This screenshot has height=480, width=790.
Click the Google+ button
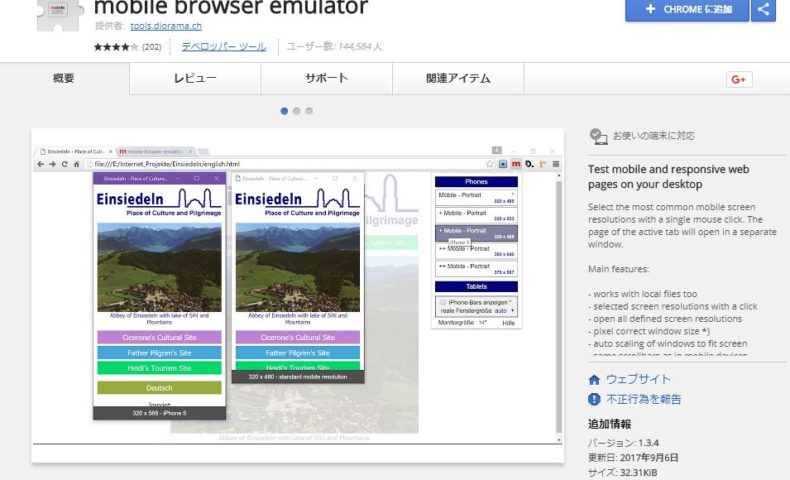[x=739, y=79]
